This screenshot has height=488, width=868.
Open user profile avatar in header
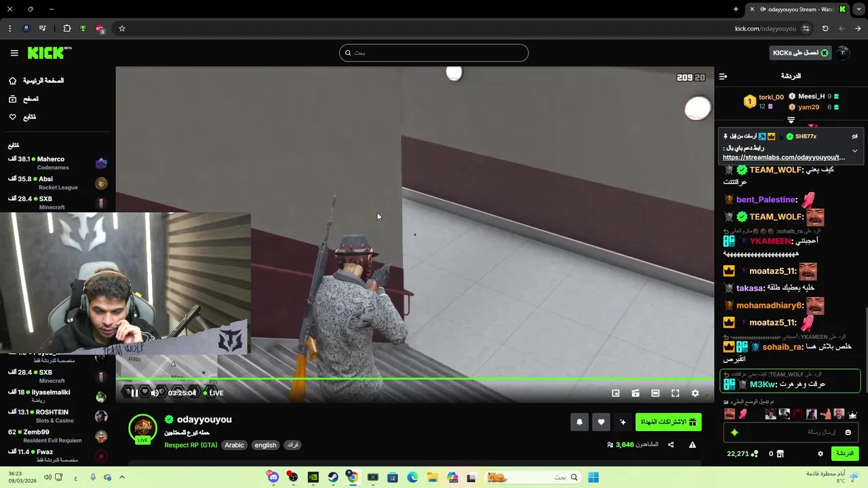click(x=843, y=53)
